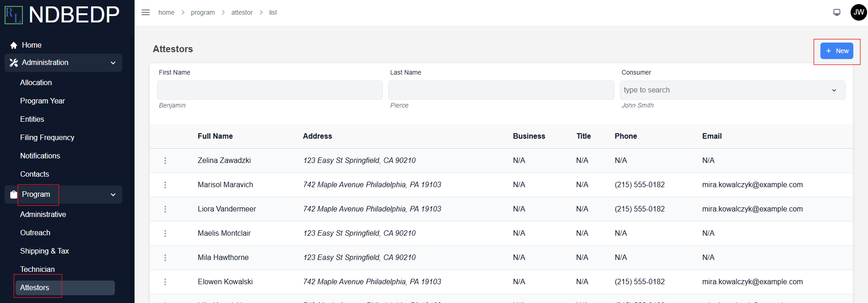Open row actions for Liora Vandermeer
This screenshot has height=303, width=868.
pyautogui.click(x=165, y=209)
